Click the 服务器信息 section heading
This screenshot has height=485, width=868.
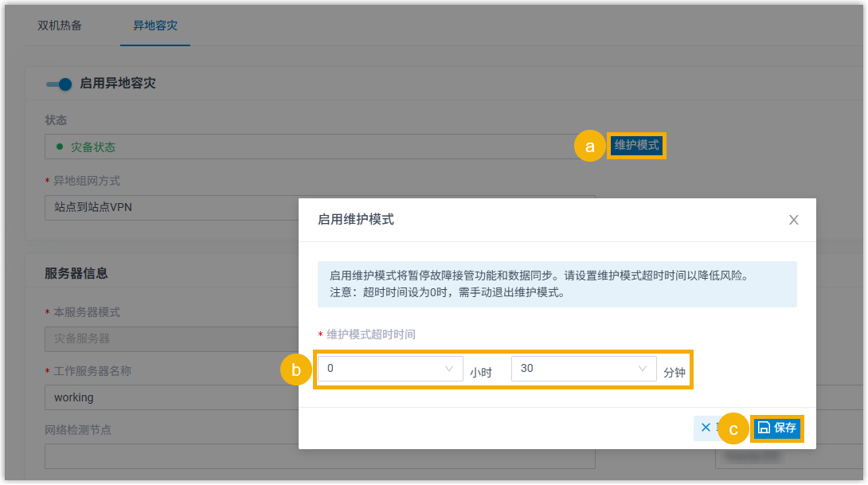tap(76, 273)
